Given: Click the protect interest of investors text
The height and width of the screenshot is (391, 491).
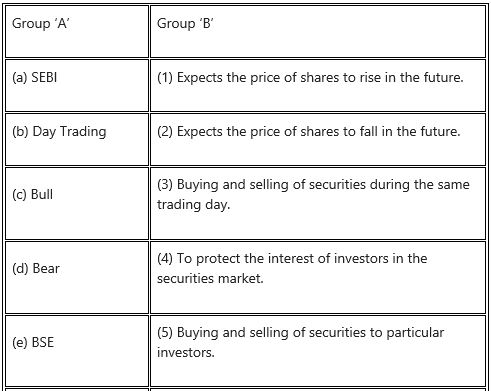Looking at the screenshot, I should pyautogui.click(x=292, y=269).
